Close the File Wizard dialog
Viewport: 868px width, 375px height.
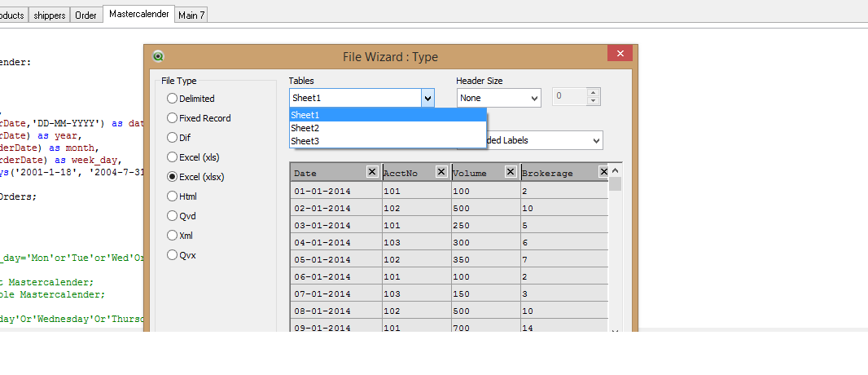(x=620, y=54)
